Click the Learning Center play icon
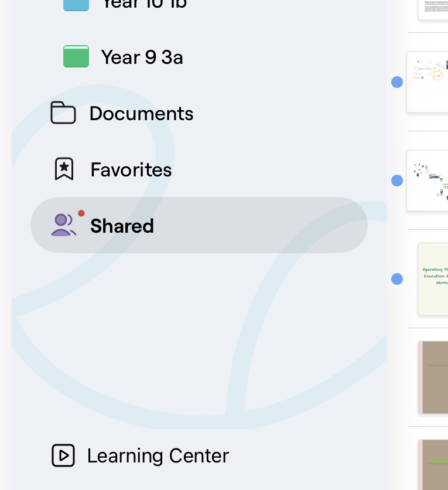The width and height of the screenshot is (448, 490). pyautogui.click(x=63, y=455)
